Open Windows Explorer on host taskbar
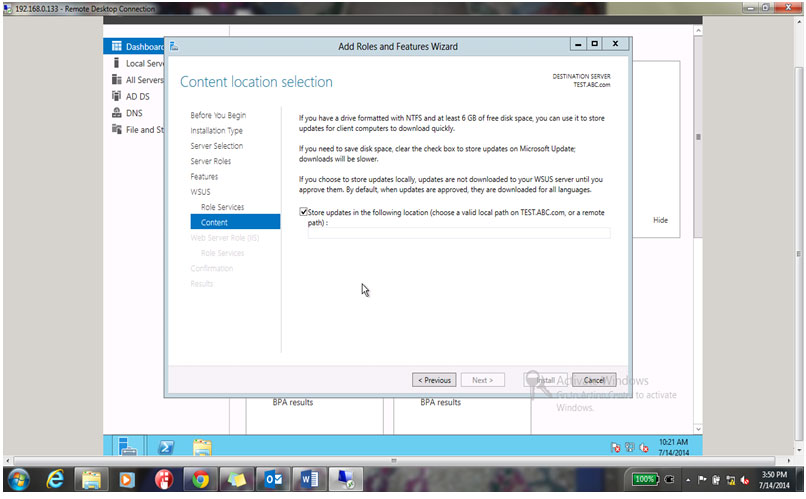Screen dimensions: 806x499 pyautogui.click(x=91, y=480)
